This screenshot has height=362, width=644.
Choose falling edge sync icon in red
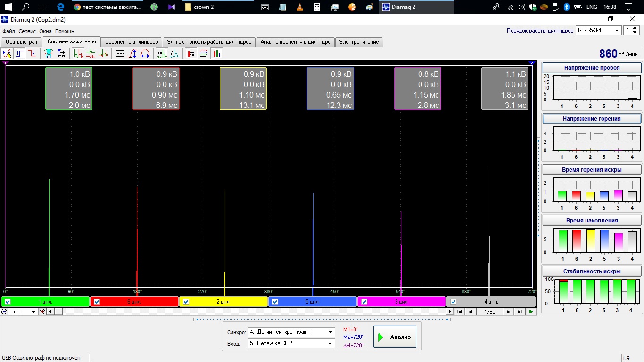coord(32,54)
